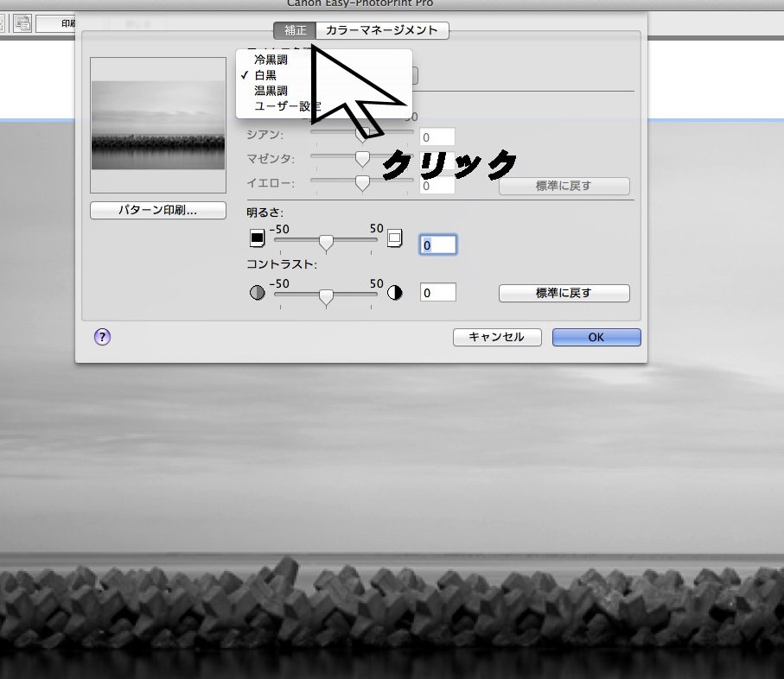Pick 温黒調 in the tone popup

pyautogui.click(x=271, y=91)
